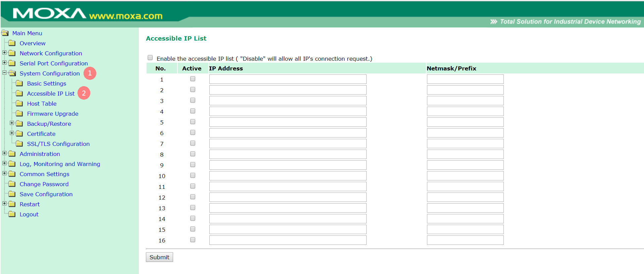The height and width of the screenshot is (274, 644).
Task: Click the Host Table folder icon
Action: [x=19, y=103]
